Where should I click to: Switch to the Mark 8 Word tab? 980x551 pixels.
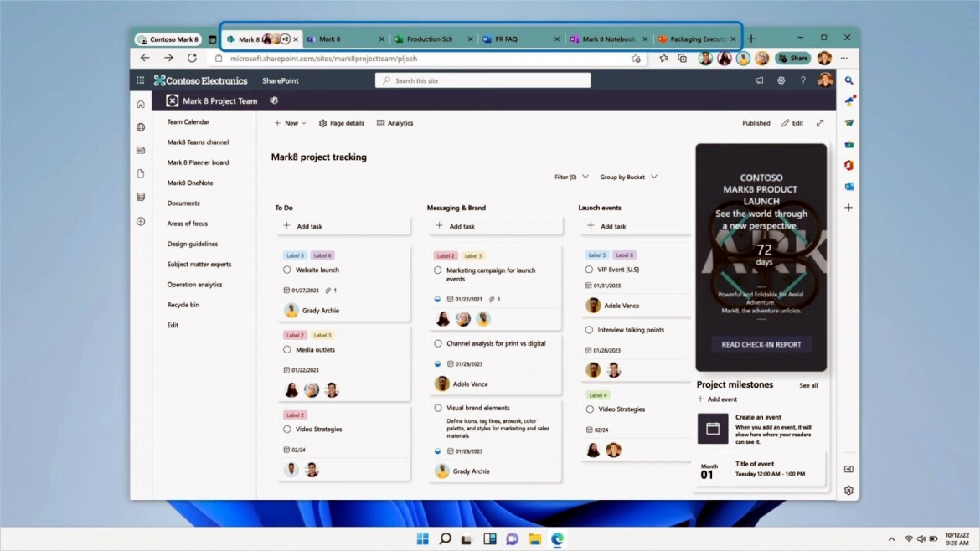tap(345, 39)
